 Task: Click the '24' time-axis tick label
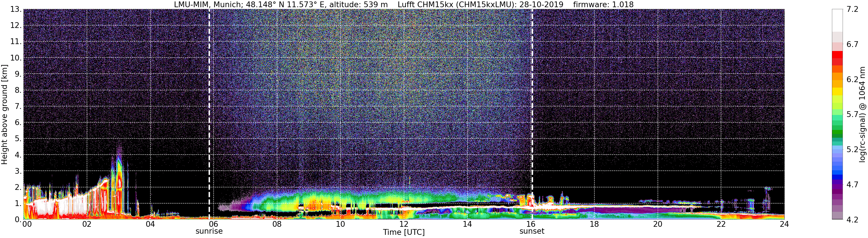(x=784, y=224)
